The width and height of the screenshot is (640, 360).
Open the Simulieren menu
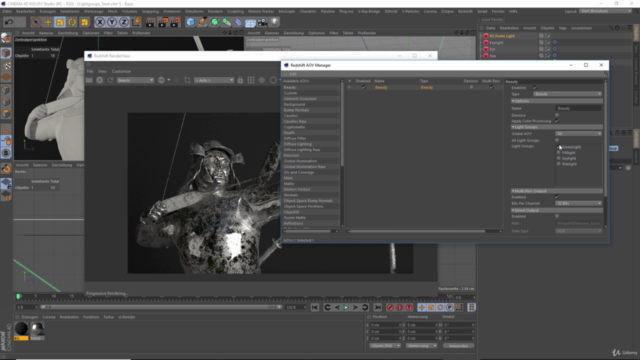[x=194, y=11]
